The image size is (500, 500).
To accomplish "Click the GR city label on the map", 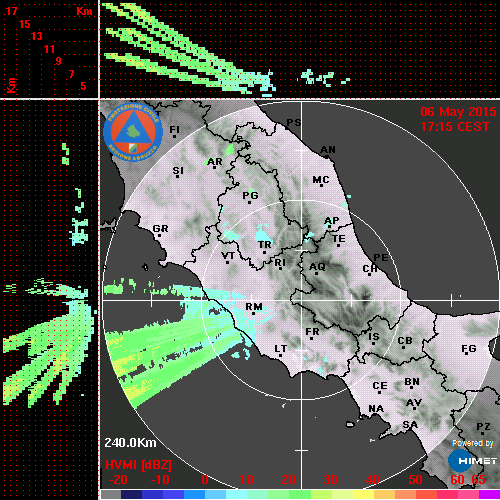I will 160,229.
